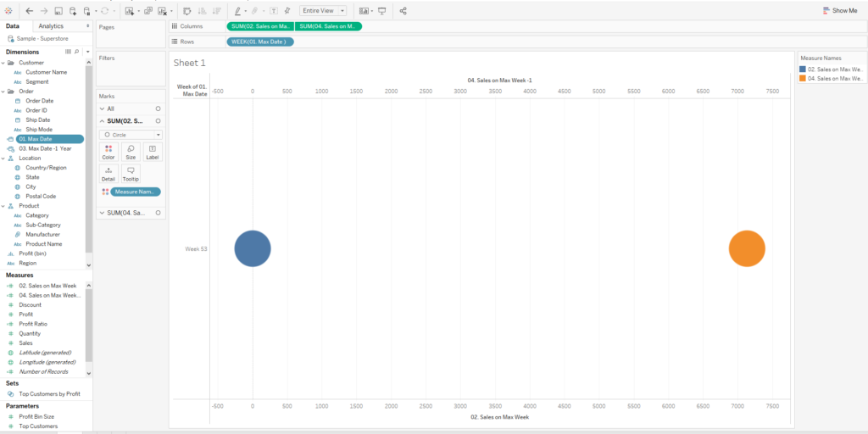Open the Detail card in Marks
Viewport: 868px width, 434px height.
pyautogui.click(x=108, y=173)
